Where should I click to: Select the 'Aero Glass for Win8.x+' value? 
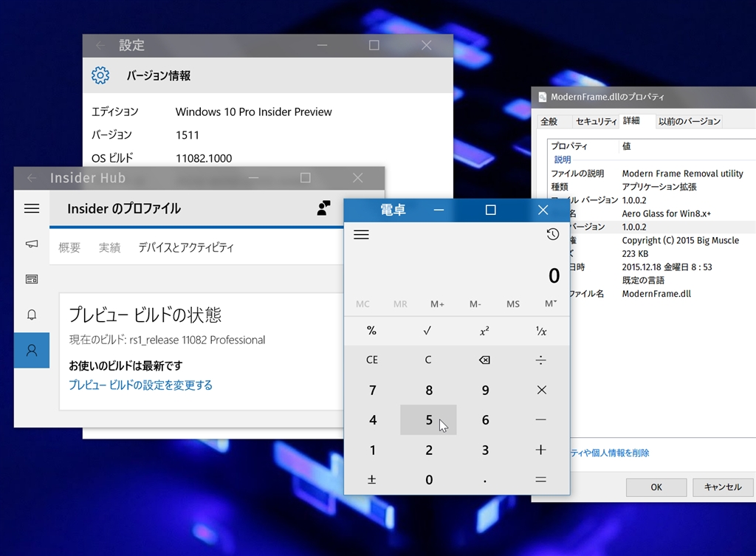pyautogui.click(x=667, y=213)
